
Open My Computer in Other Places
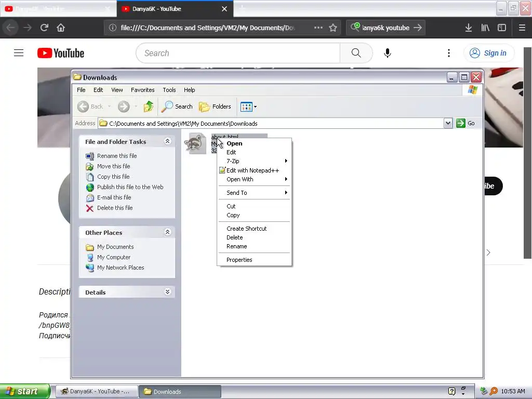pos(114,257)
